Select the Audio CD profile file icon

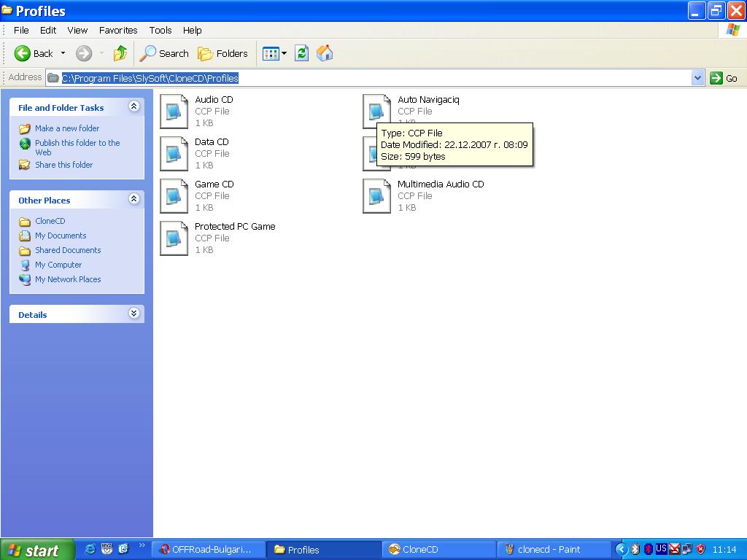point(174,112)
